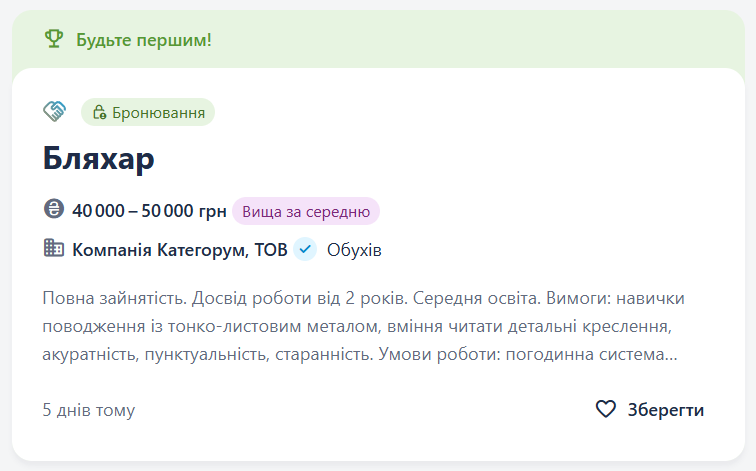Click the 5 днів тому posting date
Image resolution: width=756 pixels, height=471 pixels.
pos(89,410)
